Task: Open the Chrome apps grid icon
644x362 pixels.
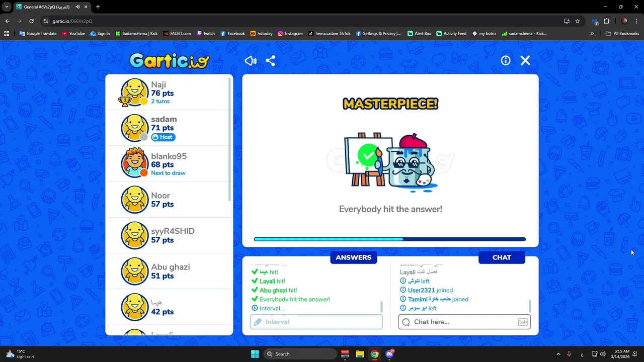Action: click(x=7, y=34)
